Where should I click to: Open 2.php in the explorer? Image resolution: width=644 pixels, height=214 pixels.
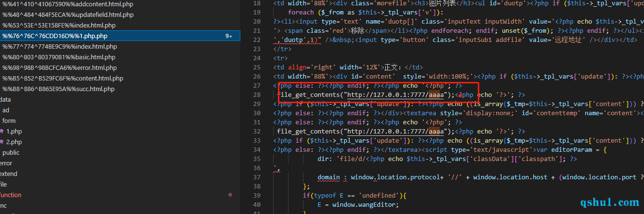[x=14, y=142]
